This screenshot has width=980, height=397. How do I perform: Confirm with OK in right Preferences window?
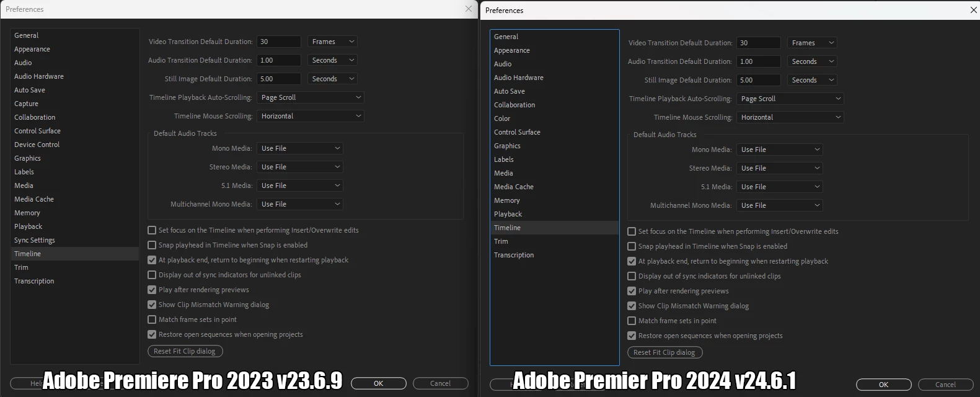pos(883,385)
